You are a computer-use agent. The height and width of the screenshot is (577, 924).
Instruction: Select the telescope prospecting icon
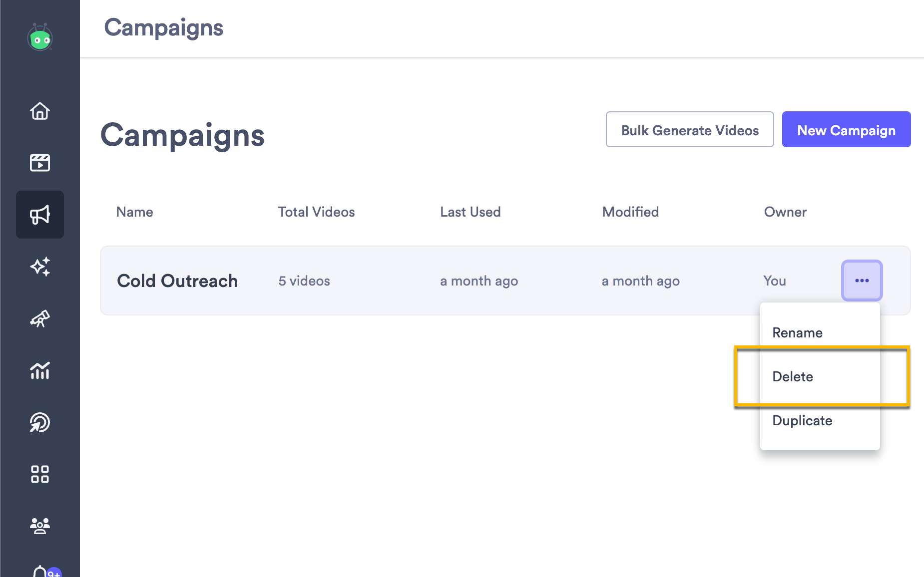coord(40,319)
